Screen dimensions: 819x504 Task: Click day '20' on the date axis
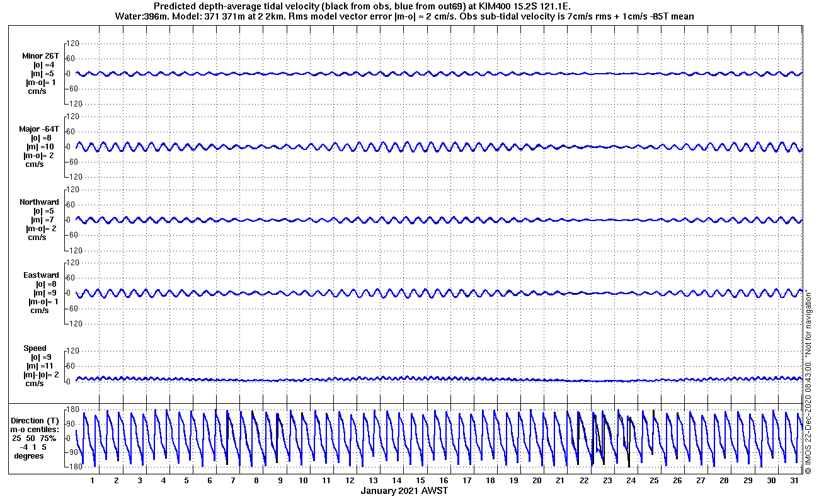point(537,481)
